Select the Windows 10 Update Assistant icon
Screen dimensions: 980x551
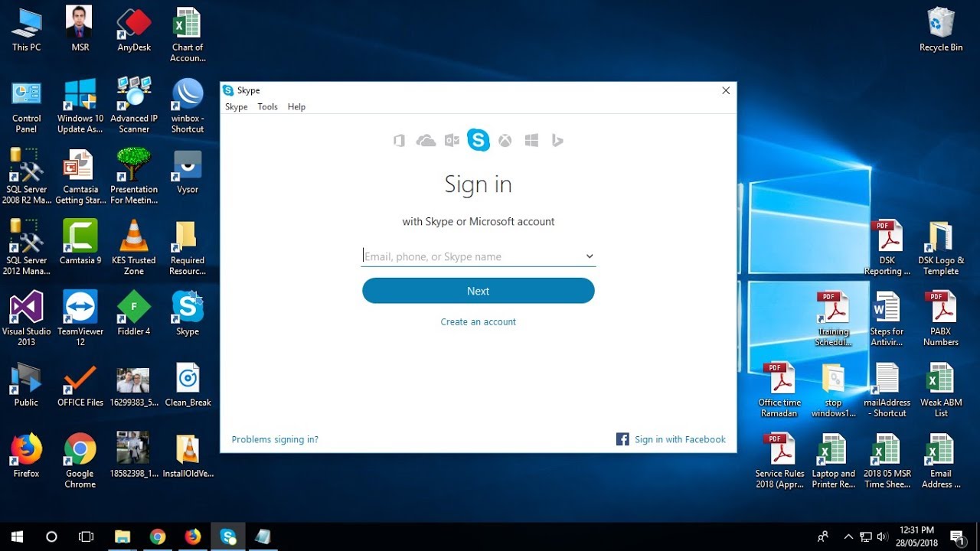pos(80,106)
